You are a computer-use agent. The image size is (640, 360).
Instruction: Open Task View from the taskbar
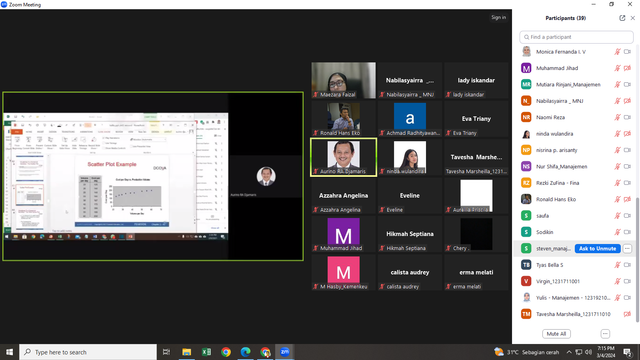tap(166, 352)
